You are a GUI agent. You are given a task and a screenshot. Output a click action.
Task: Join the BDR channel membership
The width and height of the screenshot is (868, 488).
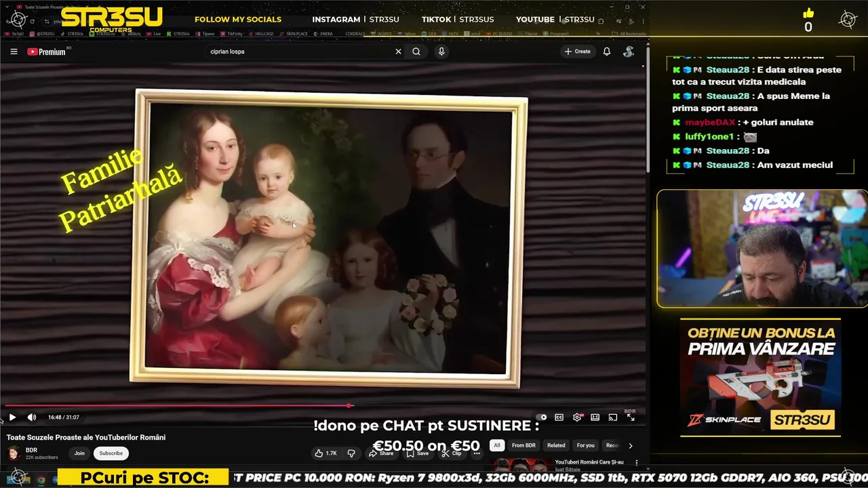(x=79, y=453)
